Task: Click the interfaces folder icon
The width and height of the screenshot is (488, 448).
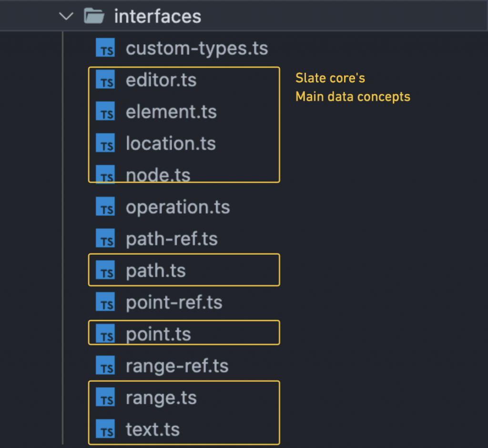Action: [94, 17]
